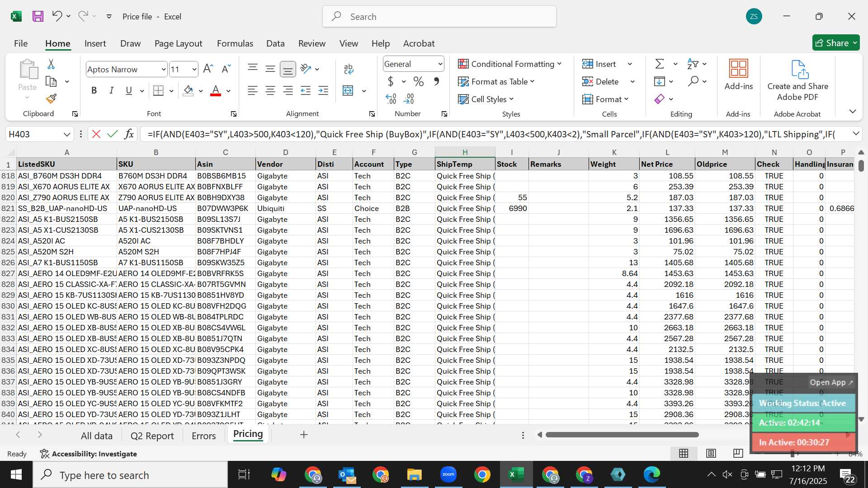The width and height of the screenshot is (868, 488).
Task: Undo the last action
Action: (x=57, y=16)
